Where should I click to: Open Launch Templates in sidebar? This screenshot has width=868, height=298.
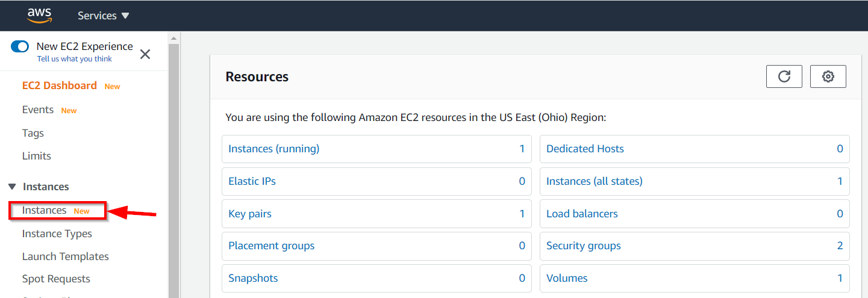click(x=66, y=256)
